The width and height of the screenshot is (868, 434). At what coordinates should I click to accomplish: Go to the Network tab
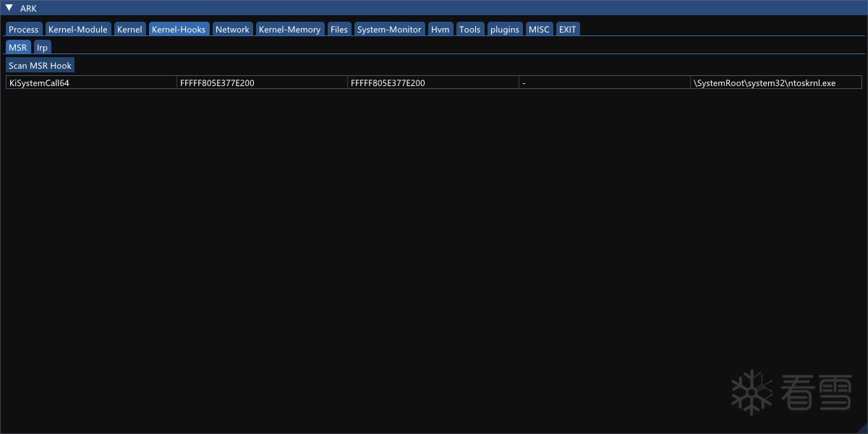232,29
